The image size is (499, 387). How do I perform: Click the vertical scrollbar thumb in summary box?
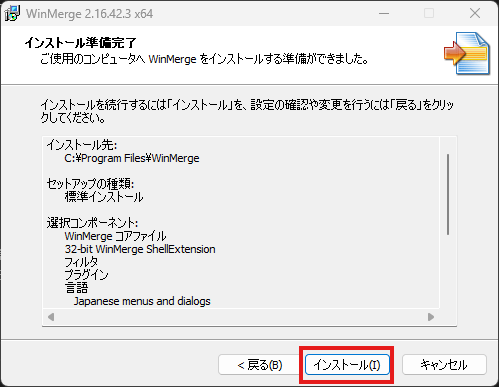pos(448,194)
